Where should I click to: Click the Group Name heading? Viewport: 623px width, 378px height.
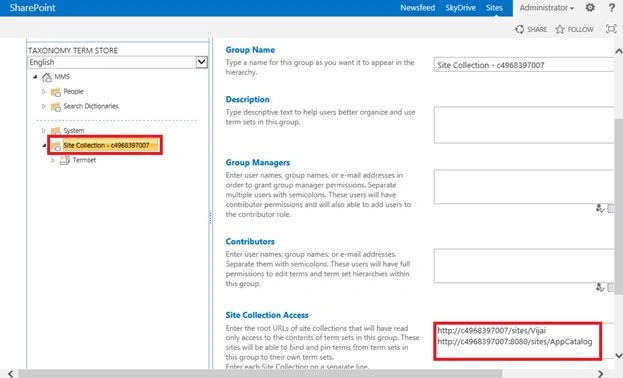click(250, 50)
